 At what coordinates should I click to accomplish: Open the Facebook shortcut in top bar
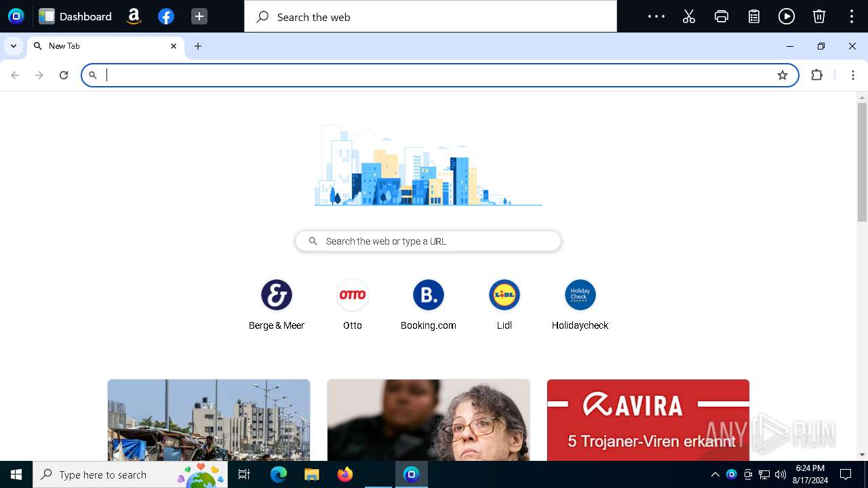pyautogui.click(x=166, y=16)
